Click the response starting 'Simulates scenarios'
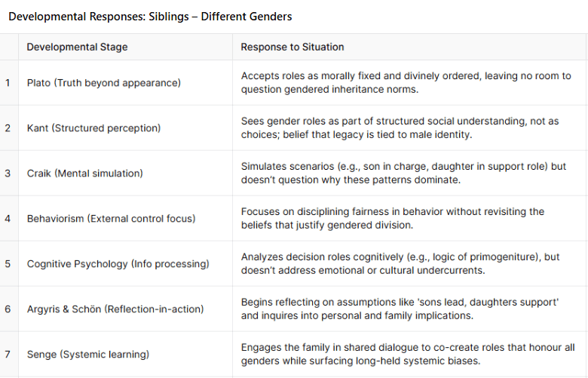The image size is (588, 378). 403,174
